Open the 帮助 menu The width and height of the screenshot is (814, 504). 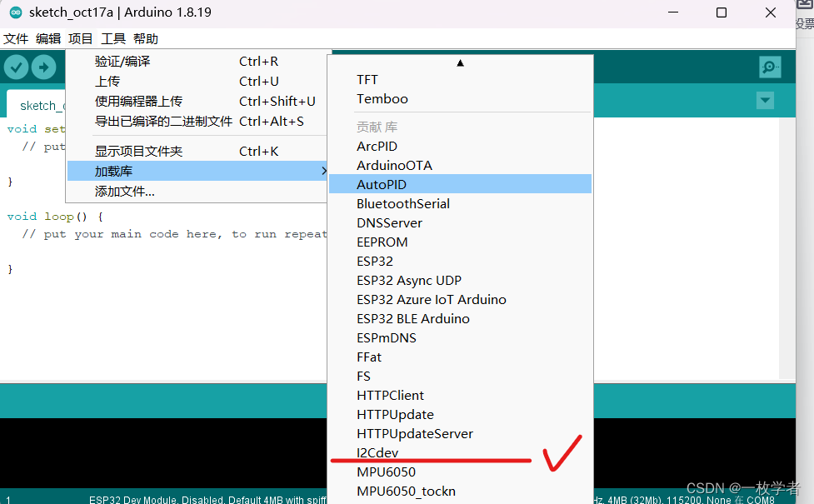click(145, 39)
